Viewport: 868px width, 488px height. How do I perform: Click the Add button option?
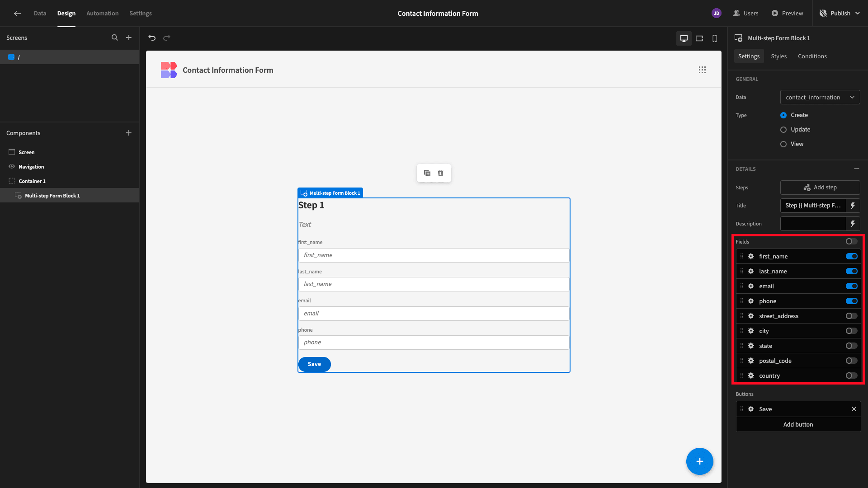[x=798, y=425]
